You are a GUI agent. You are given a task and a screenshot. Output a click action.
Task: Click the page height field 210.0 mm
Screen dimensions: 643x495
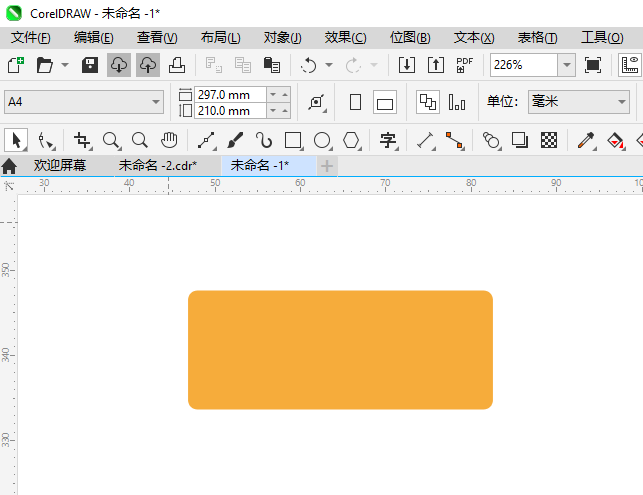230,111
